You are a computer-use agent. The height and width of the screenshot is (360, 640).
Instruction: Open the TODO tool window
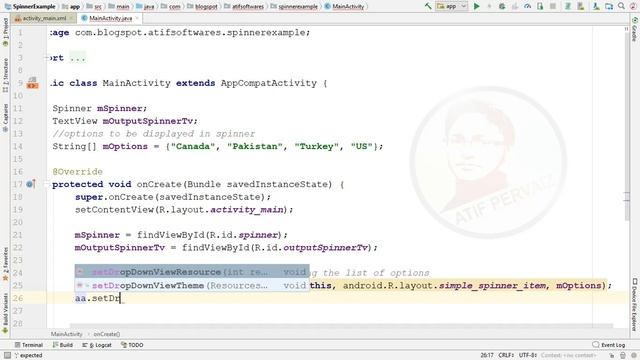[132, 345]
